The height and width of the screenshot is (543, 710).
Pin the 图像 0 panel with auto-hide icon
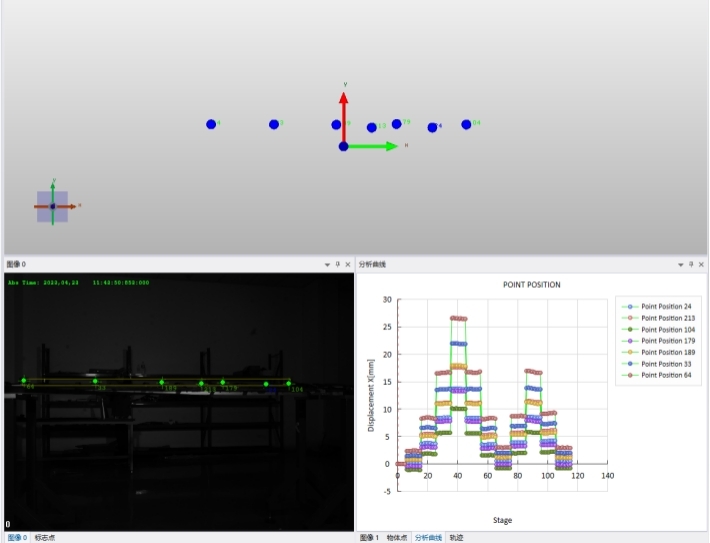click(338, 264)
